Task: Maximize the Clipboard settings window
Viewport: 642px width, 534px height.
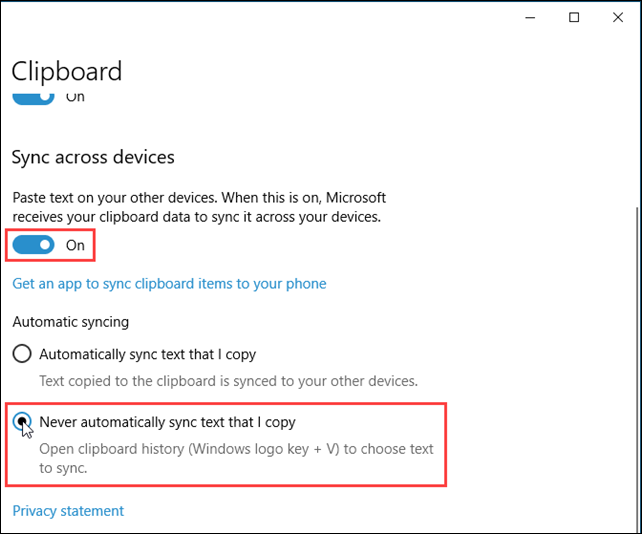Action: (574, 17)
